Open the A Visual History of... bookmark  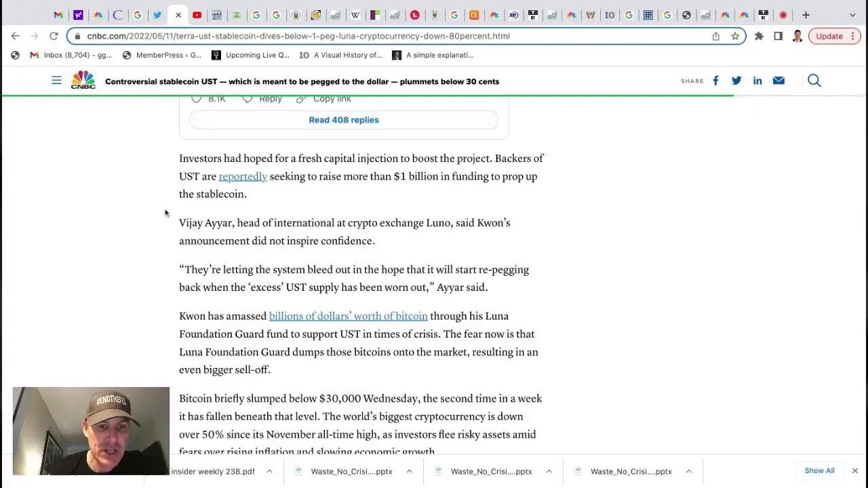[x=340, y=55]
